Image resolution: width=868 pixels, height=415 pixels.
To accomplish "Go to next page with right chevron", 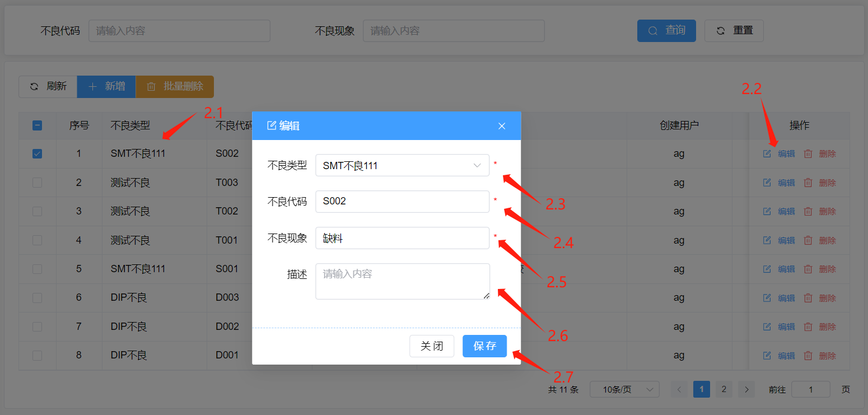I will coord(746,389).
